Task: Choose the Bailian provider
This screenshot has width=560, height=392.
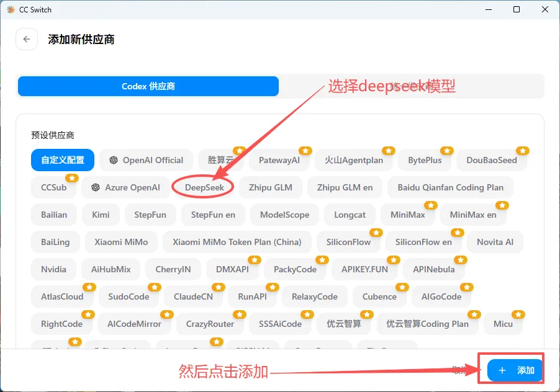Action: (54, 215)
